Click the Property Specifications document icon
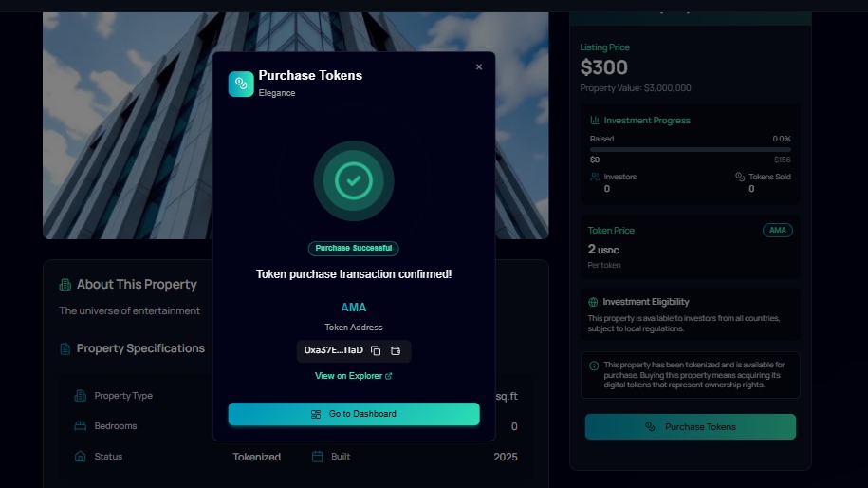868x488 pixels. pyautogui.click(x=65, y=349)
